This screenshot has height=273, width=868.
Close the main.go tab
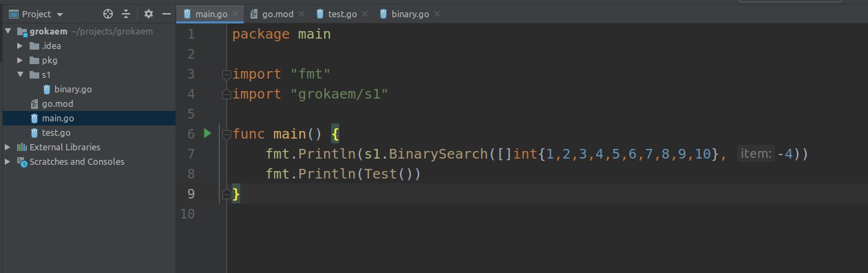coord(235,14)
